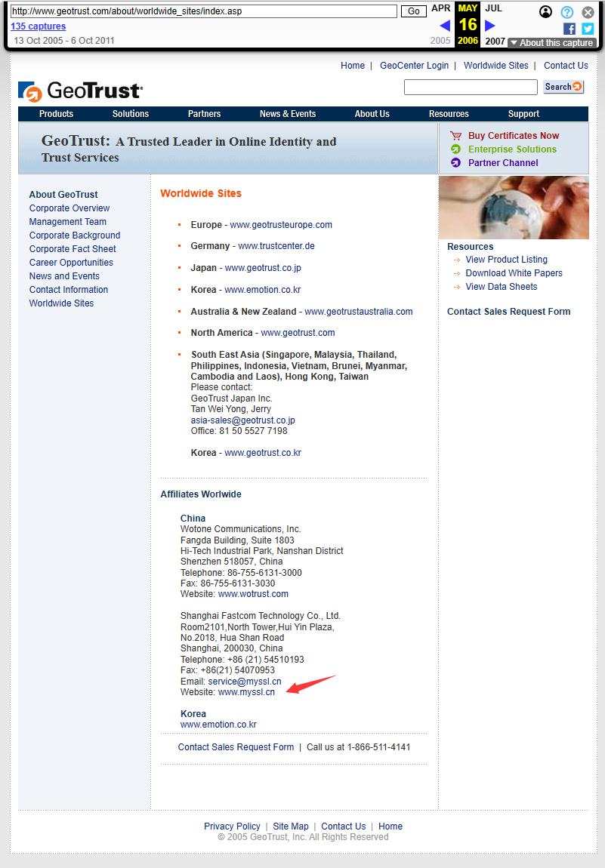Visit www.geotrust.com link
Viewport: 605px width, 868px height.
tap(298, 333)
